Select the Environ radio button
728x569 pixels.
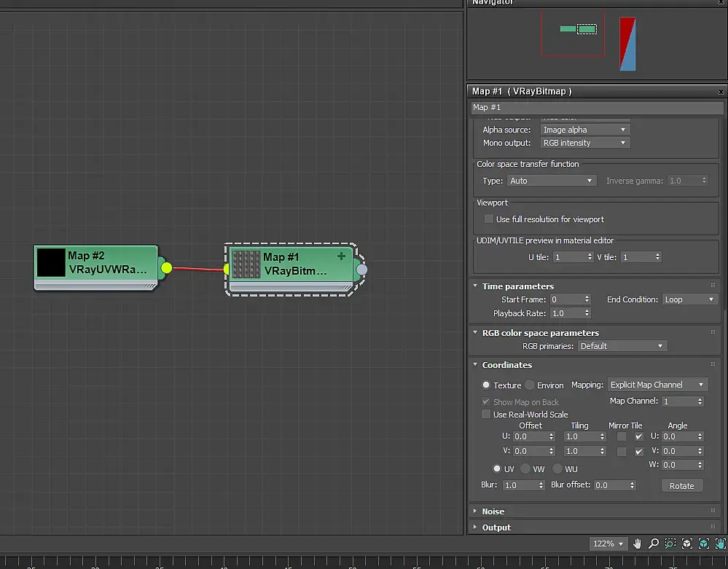(530, 385)
